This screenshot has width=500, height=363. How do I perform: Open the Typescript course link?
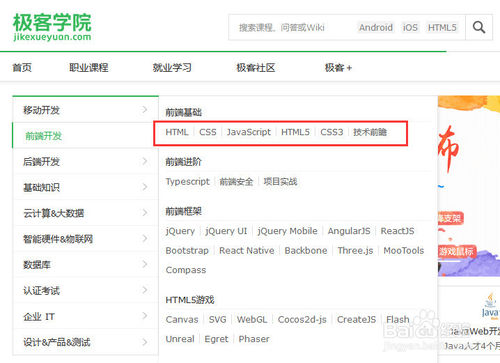(188, 182)
